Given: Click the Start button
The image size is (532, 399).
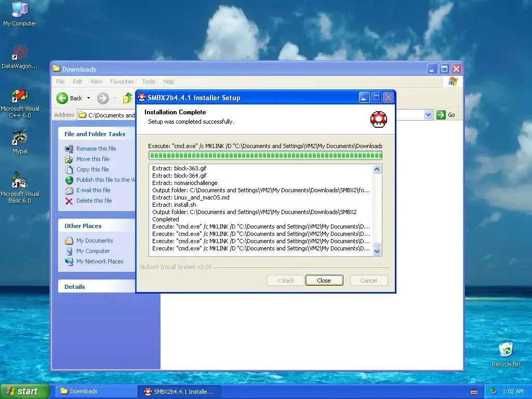Looking at the screenshot, I should pyautogui.click(x=24, y=392).
